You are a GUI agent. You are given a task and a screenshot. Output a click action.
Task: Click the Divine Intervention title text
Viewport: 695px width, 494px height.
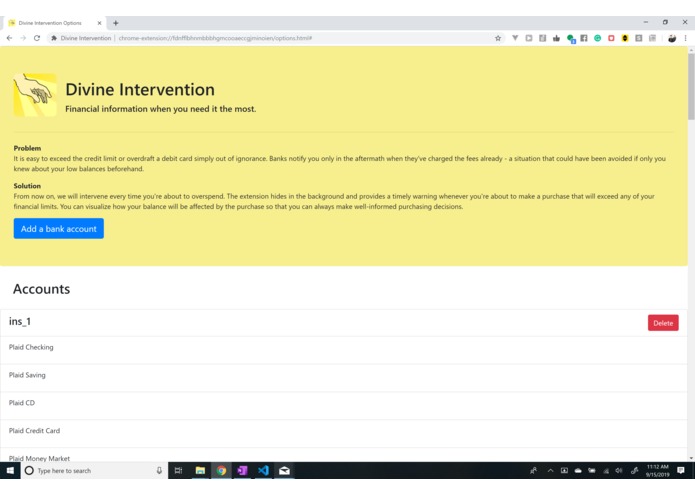pyautogui.click(x=140, y=89)
